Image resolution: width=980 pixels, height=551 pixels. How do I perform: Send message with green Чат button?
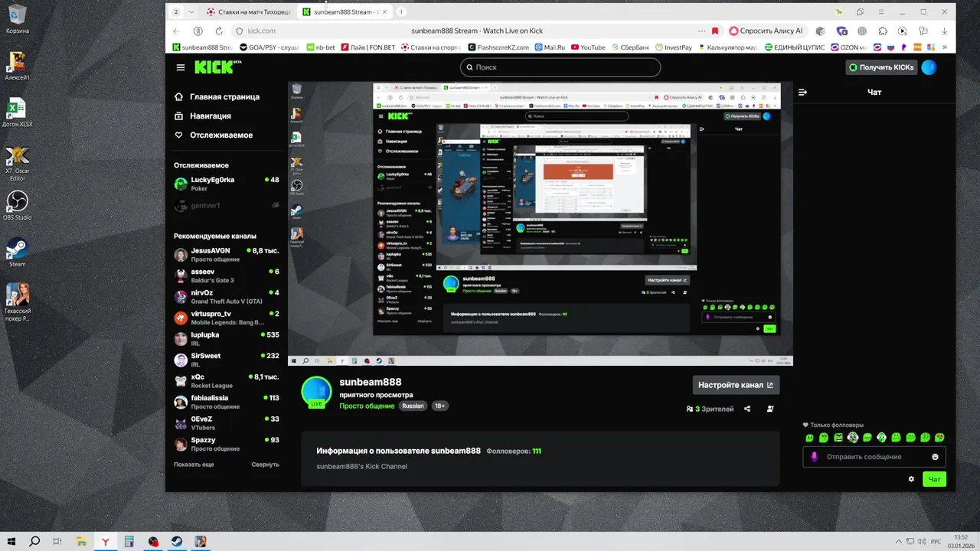(934, 479)
